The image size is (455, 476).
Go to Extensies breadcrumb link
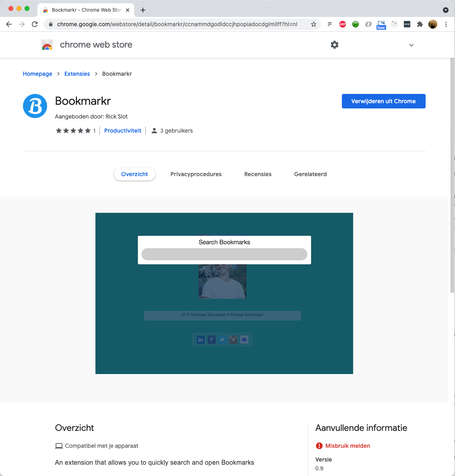(x=77, y=74)
